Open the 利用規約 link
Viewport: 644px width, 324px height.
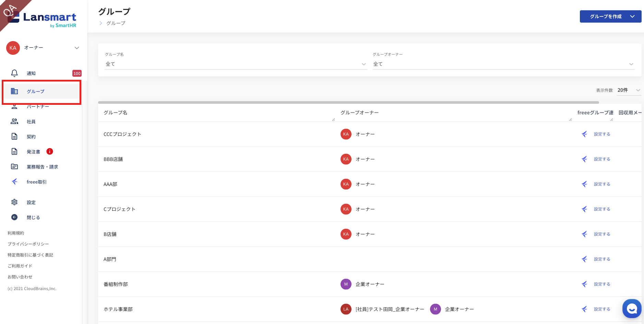coord(16,233)
